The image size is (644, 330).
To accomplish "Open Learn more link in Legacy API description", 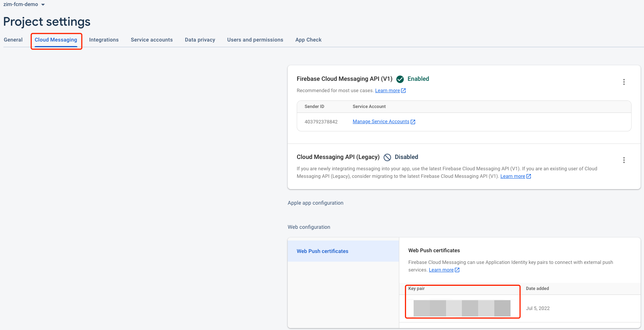I will click(512, 176).
